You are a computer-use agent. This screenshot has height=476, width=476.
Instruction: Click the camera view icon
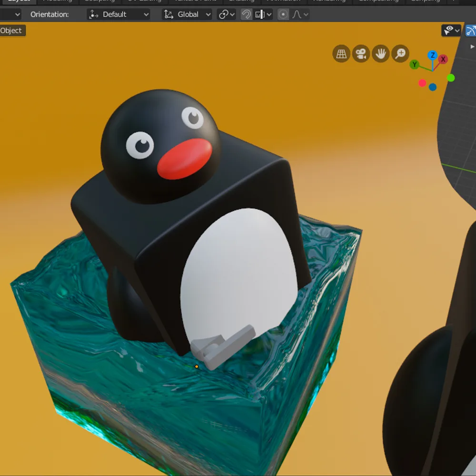tap(361, 54)
